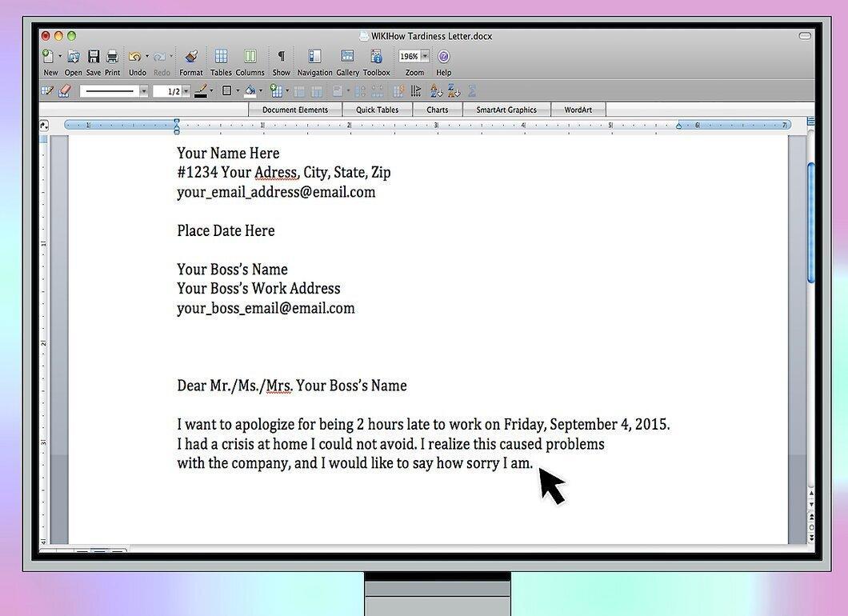
Task: Click the border color pen swatch
Action: (201, 91)
